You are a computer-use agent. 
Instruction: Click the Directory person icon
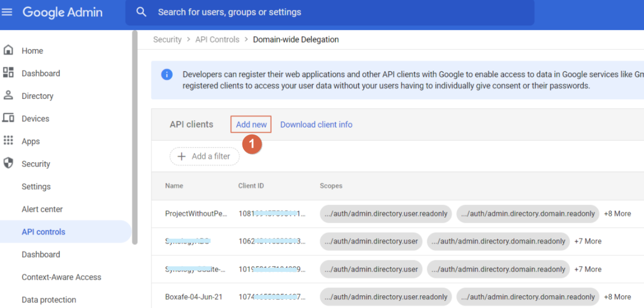tap(8, 95)
